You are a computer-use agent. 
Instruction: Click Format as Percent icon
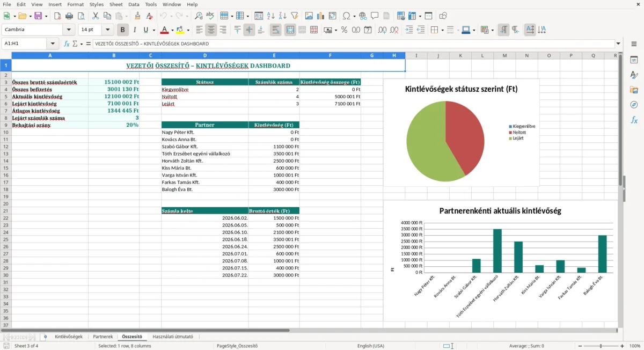tap(344, 30)
